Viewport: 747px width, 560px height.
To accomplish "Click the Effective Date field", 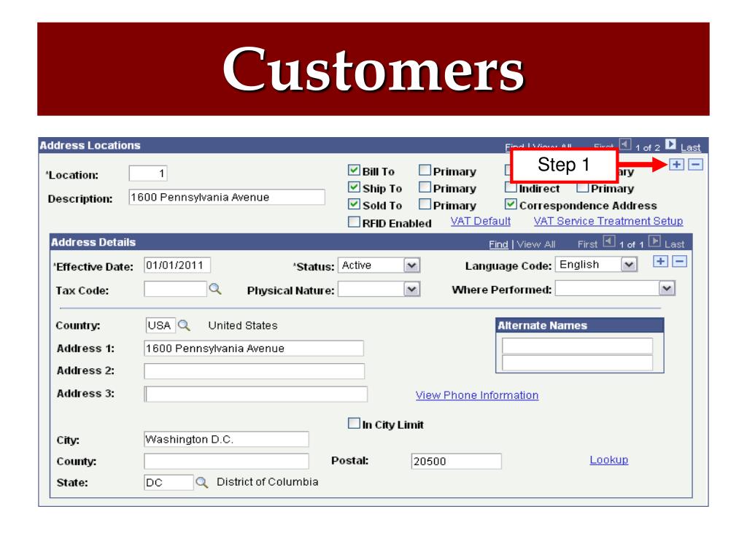I will (177, 265).
